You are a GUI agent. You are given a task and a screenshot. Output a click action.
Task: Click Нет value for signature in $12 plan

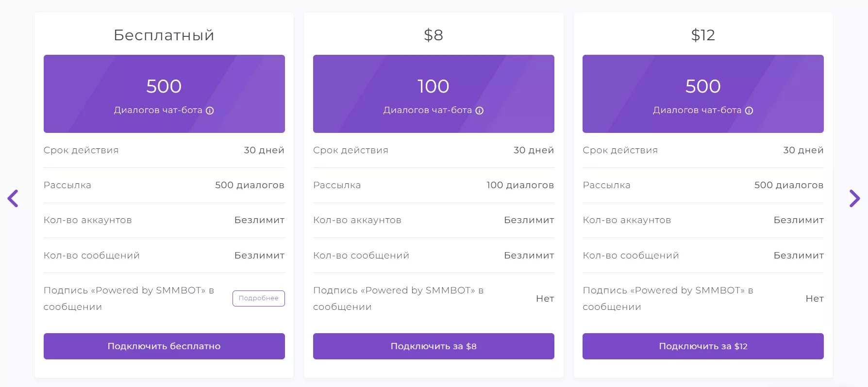(815, 298)
